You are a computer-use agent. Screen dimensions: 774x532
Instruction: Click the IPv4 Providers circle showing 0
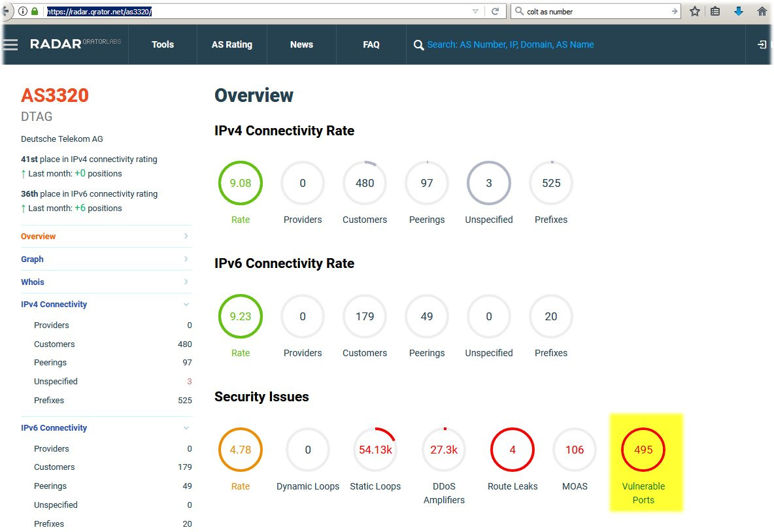click(x=303, y=183)
